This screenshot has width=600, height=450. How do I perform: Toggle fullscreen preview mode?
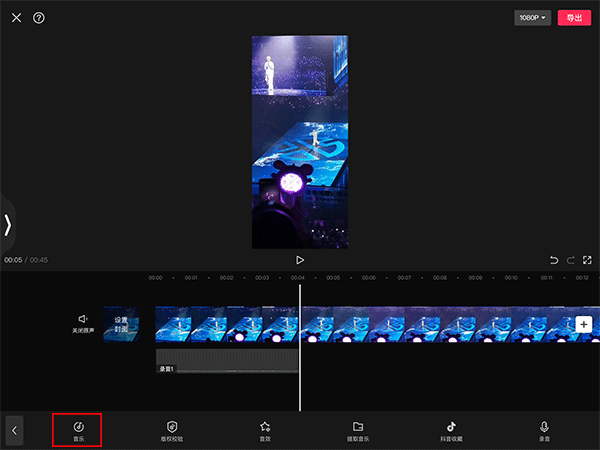589,260
